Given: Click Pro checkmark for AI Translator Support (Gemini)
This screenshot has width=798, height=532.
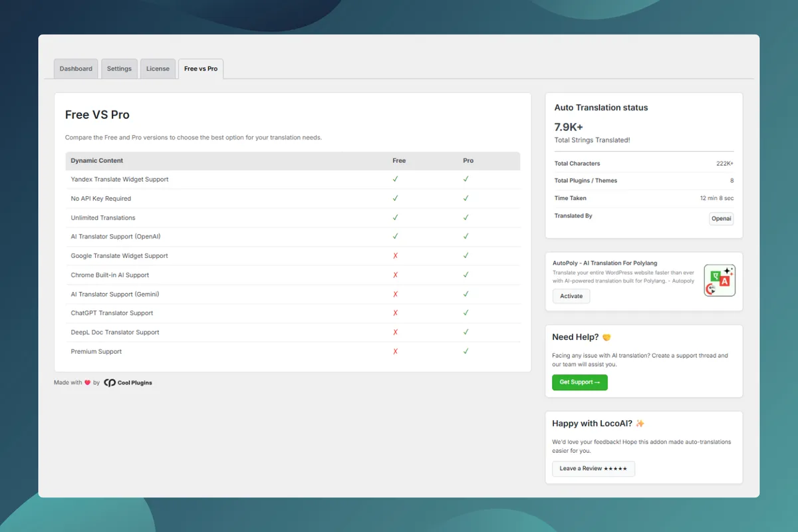Looking at the screenshot, I should coord(466,294).
